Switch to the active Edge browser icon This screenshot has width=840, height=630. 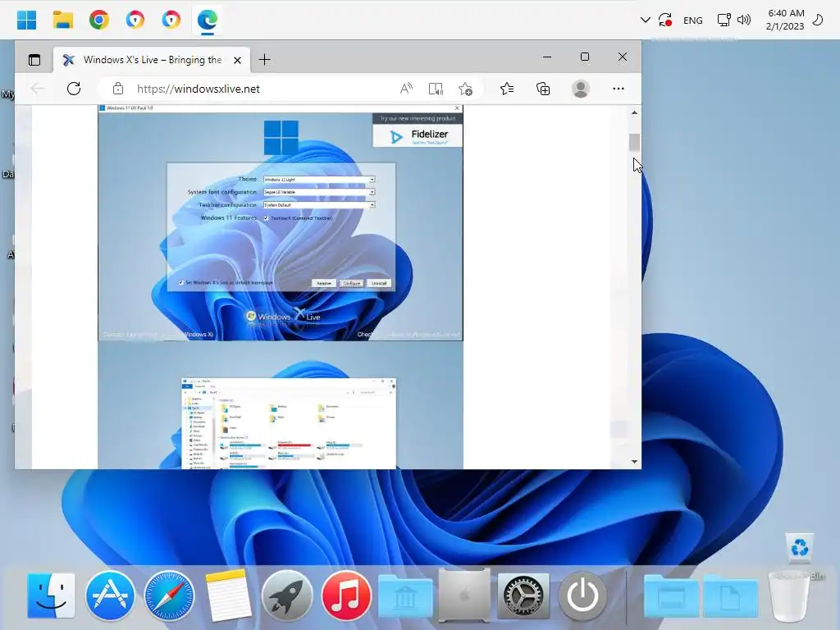click(x=208, y=20)
